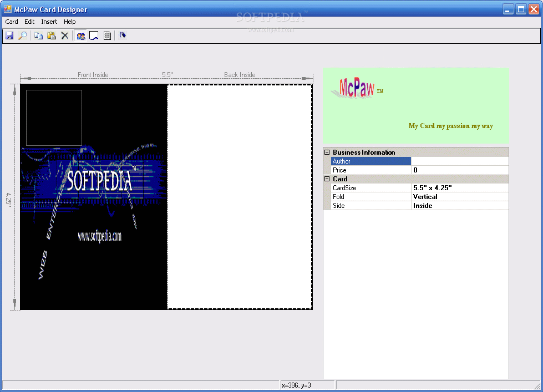
Task: Click the blue tag toolbar icon
Action: 123,35
